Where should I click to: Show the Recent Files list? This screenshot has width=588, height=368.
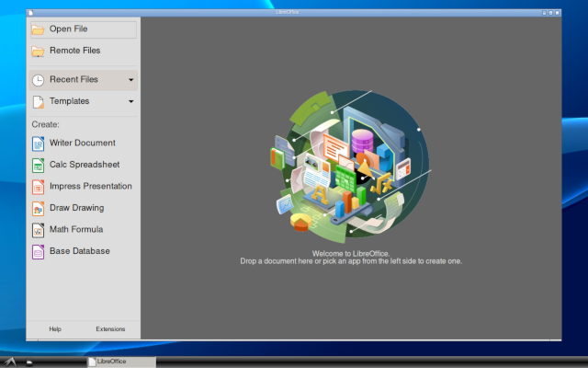pyautogui.click(x=84, y=80)
